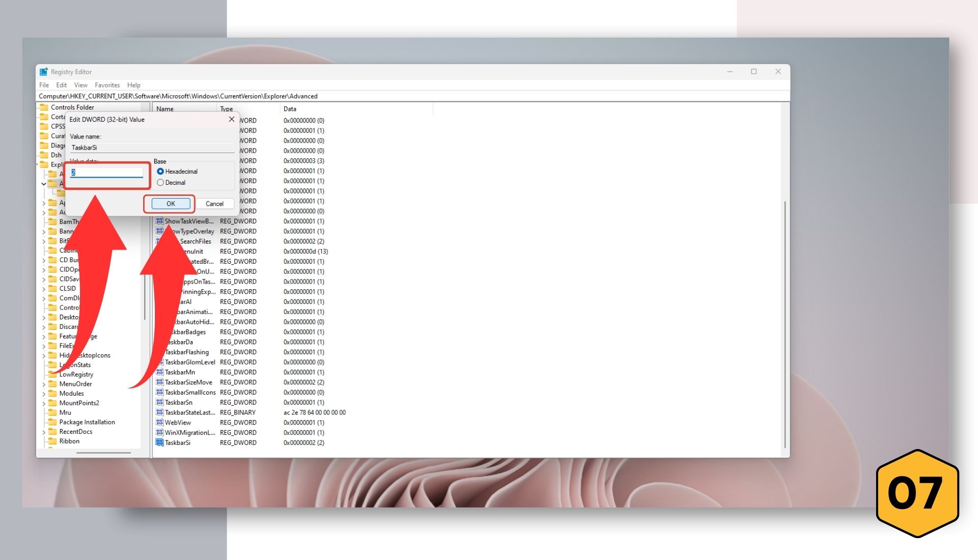Image resolution: width=978 pixels, height=560 pixels.
Task: Click the TaskbarSi registry value icon
Action: pyautogui.click(x=159, y=443)
